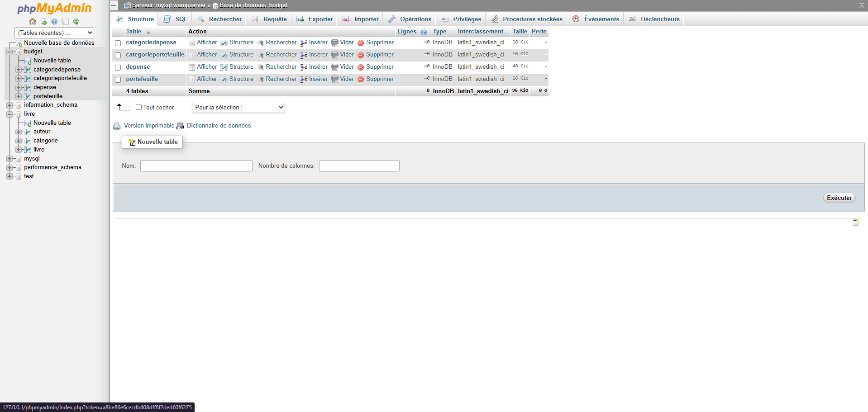Click the red Supprimer icon for depense
This screenshot has height=412, width=868.
(x=361, y=67)
